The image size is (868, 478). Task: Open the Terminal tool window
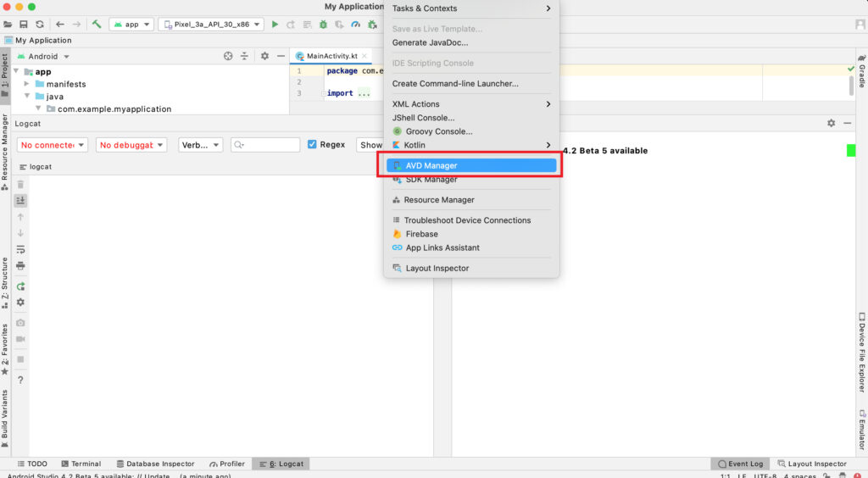(81, 464)
